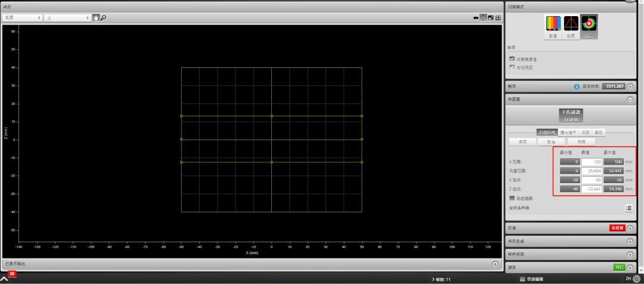Screen dimensions: 644x284
Task: Select the 主传感器 115838 button
Action: [x=571, y=116]
